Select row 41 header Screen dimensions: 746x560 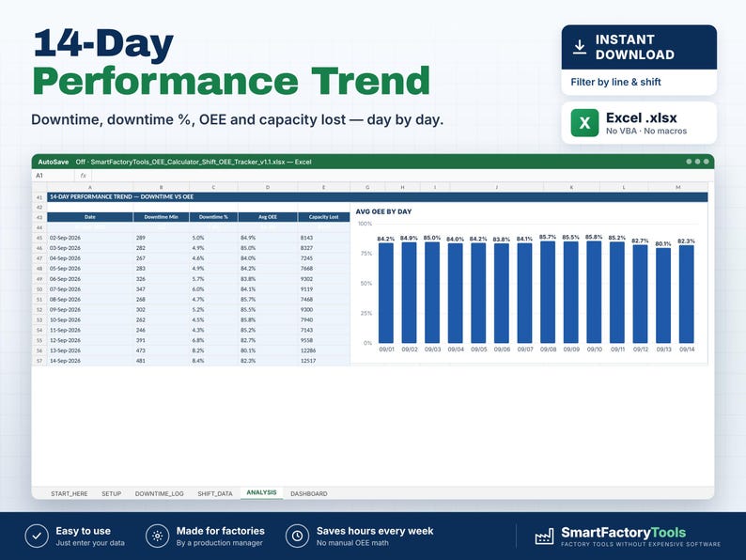[39, 197]
